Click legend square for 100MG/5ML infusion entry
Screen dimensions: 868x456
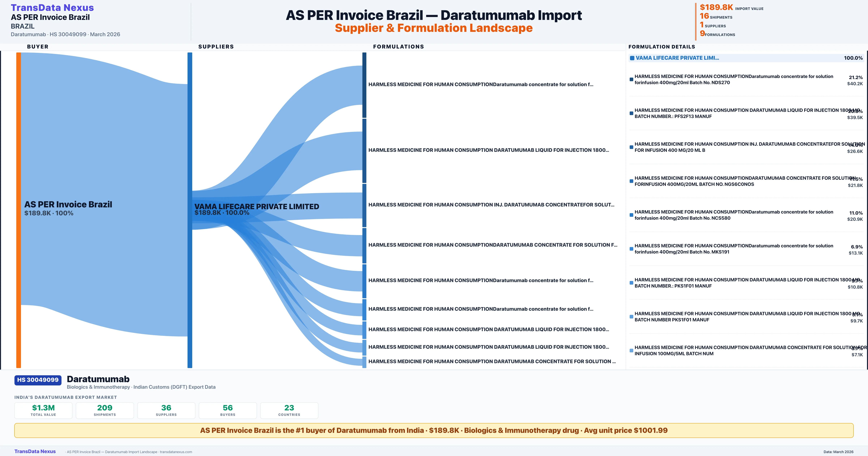[x=631, y=351]
